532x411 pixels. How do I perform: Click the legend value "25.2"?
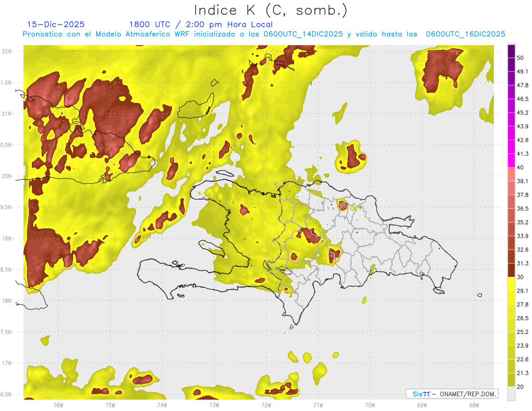(x=523, y=332)
